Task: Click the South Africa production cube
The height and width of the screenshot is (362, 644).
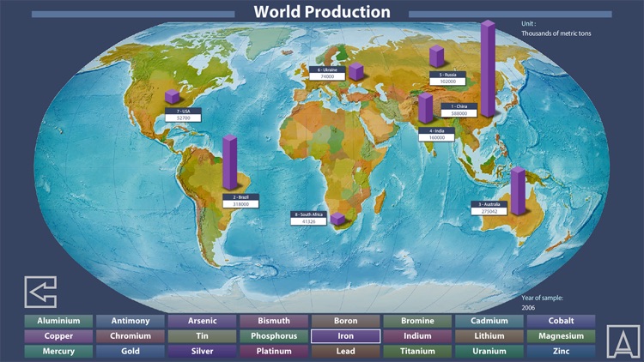Action: [337, 219]
